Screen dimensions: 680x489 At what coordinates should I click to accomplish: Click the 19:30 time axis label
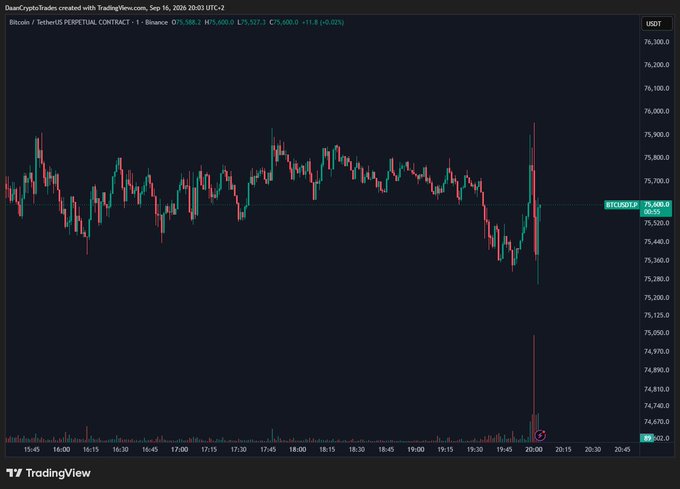(x=474, y=450)
